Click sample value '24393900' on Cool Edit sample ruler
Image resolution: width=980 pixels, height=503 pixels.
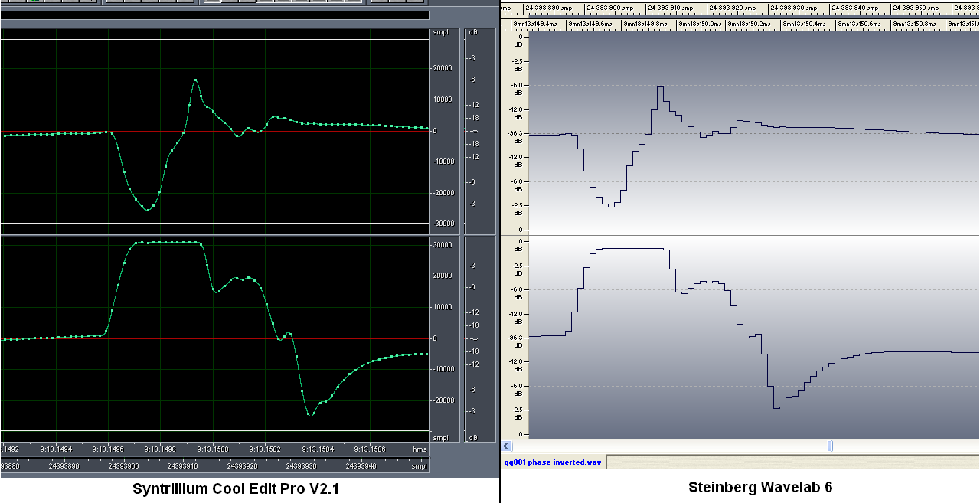point(123,465)
